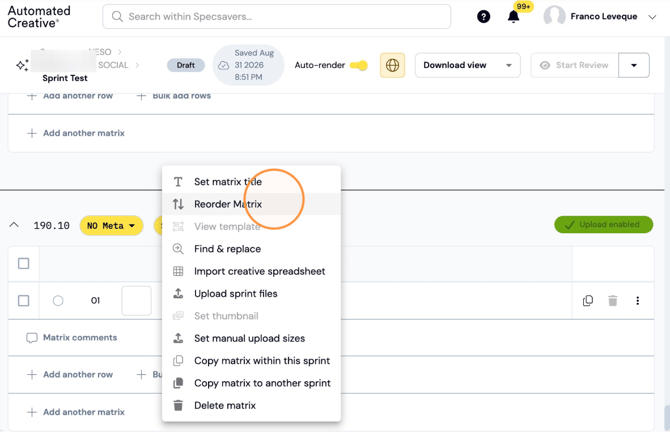Open the Download view dropdown
The width and height of the screenshot is (670, 436).
click(467, 65)
